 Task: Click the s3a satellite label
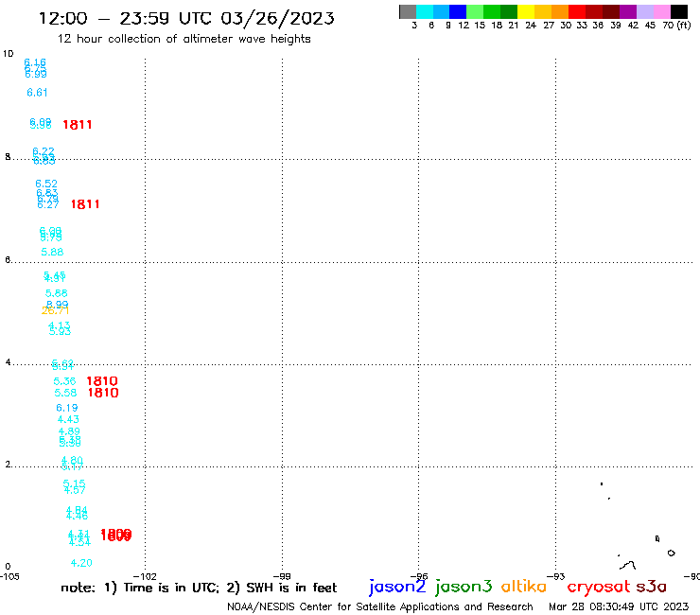tap(652, 587)
